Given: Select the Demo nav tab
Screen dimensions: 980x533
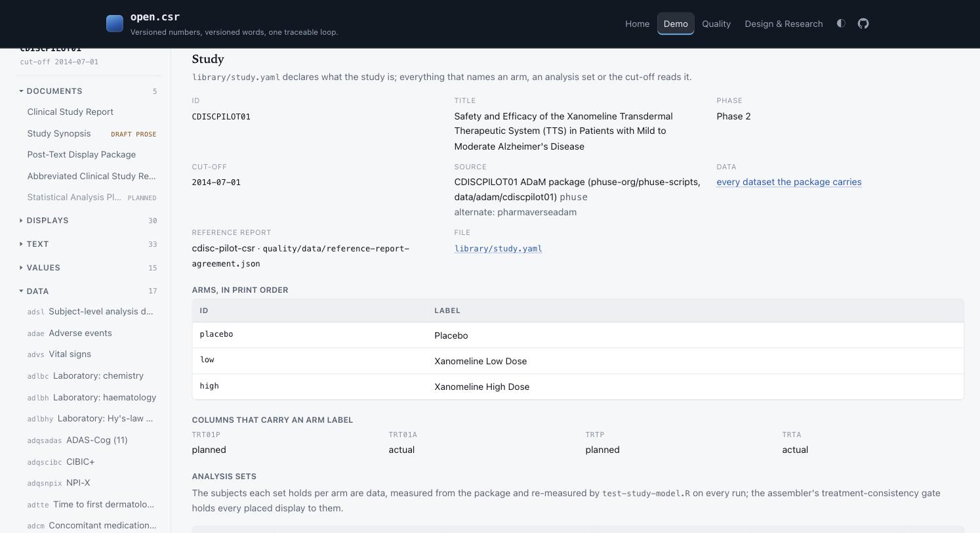Looking at the screenshot, I should tap(676, 24).
